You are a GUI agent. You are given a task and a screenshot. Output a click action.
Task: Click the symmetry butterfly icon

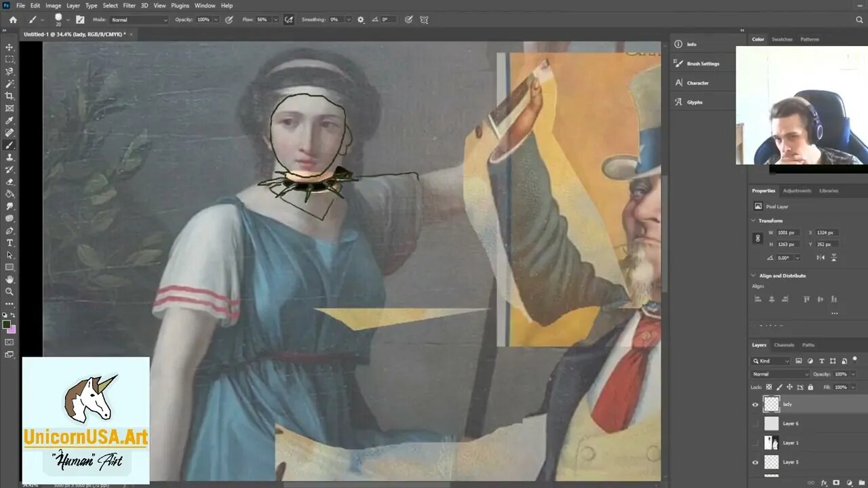tap(425, 20)
